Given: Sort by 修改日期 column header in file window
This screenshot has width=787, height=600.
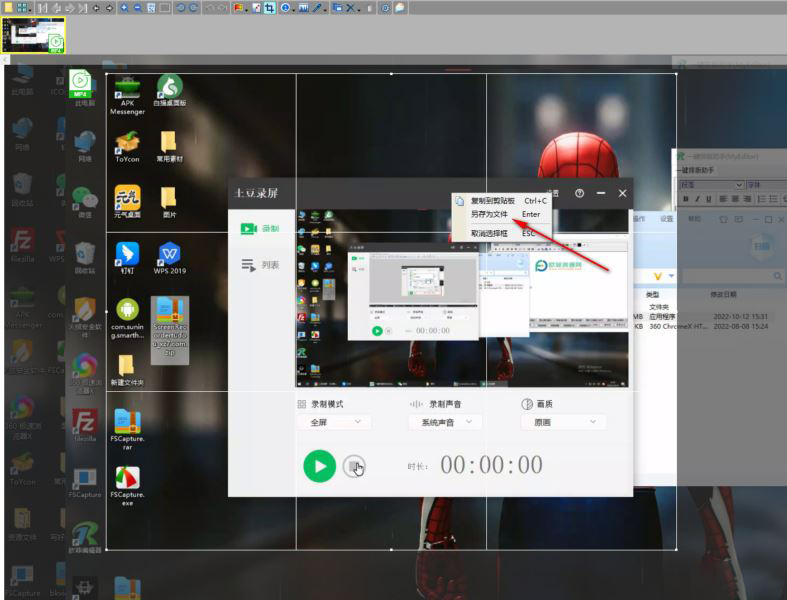Looking at the screenshot, I should tap(723, 295).
